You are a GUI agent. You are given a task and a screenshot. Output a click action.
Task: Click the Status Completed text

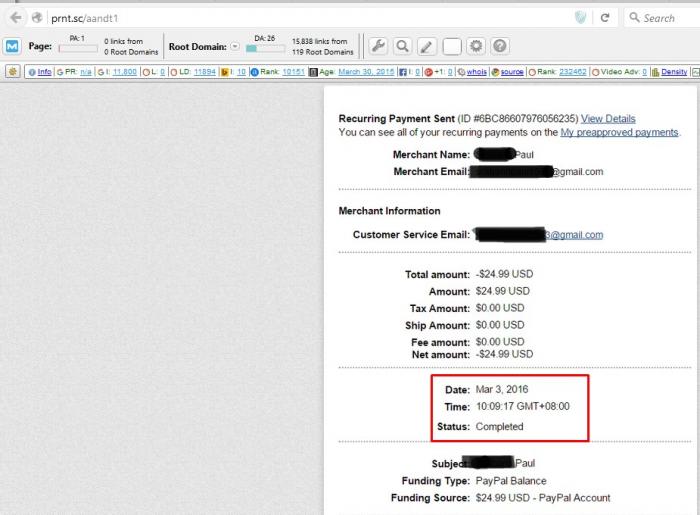pyautogui.click(x=500, y=427)
